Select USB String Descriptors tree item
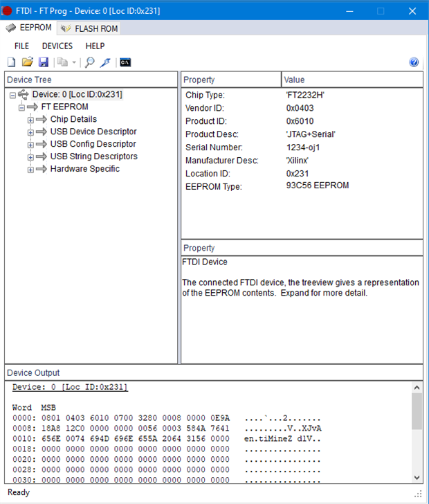Viewport: 429px width, 504px height. pos(93,156)
